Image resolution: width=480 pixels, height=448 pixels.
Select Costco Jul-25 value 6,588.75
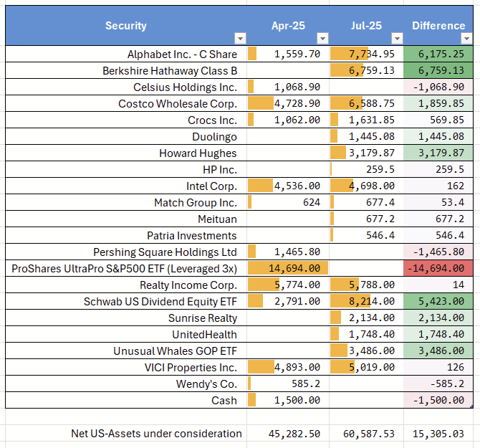point(366,104)
